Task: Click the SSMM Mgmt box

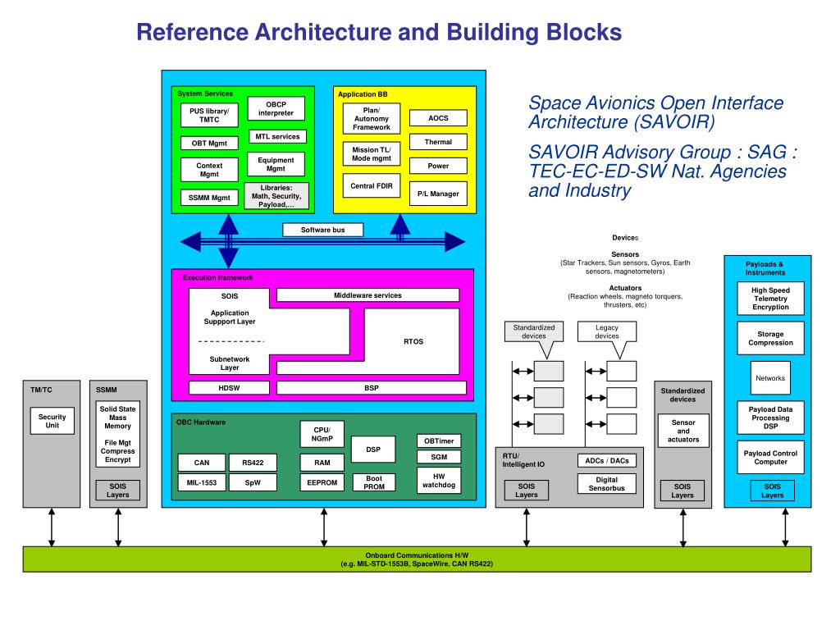Action: click(209, 198)
